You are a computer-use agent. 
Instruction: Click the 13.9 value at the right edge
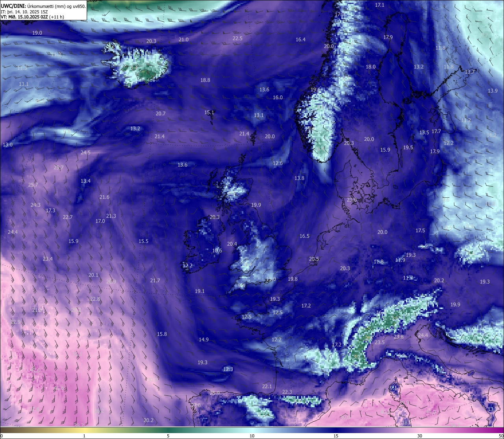(x=493, y=91)
